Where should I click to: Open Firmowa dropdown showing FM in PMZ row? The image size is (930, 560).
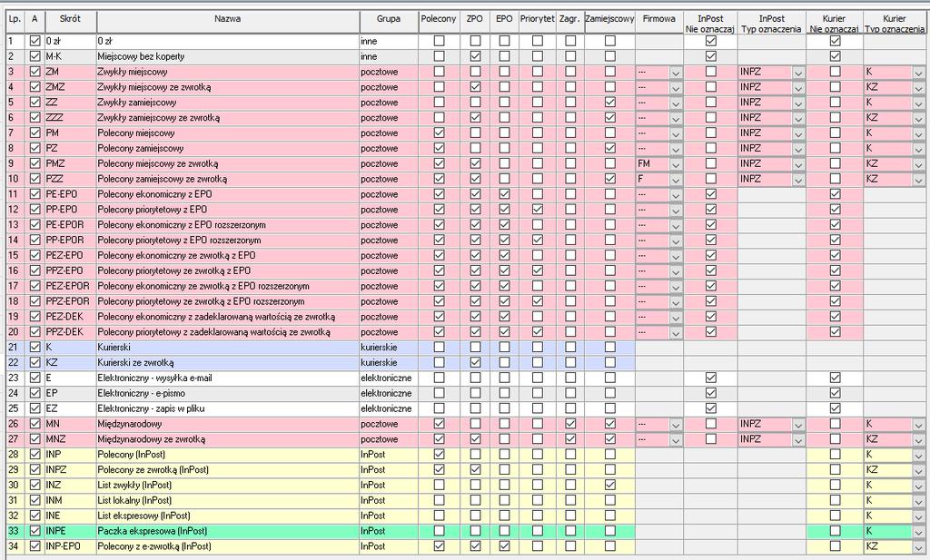click(x=676, y=163)
